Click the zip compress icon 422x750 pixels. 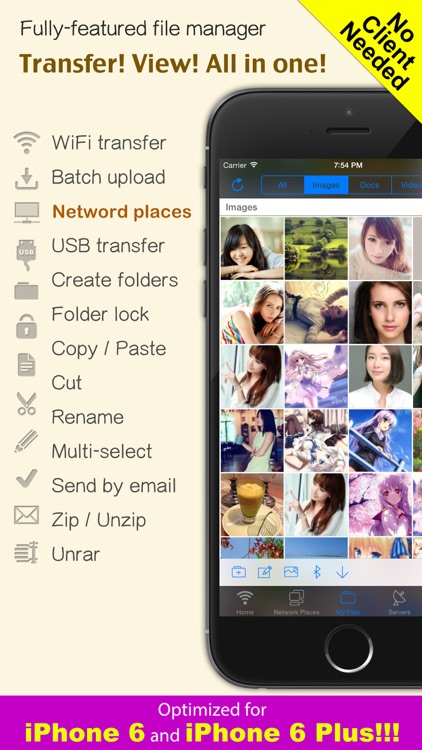coord(26,552)
